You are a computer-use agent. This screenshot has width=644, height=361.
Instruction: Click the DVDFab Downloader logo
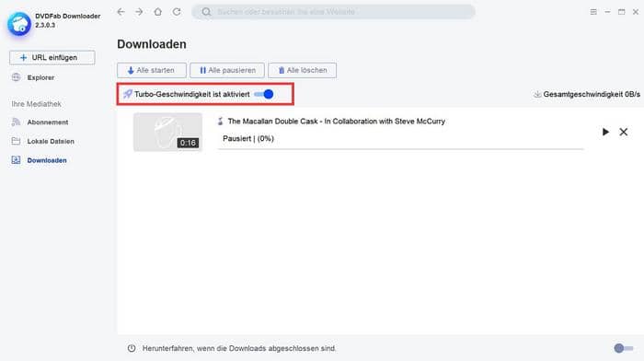(19, 24)
